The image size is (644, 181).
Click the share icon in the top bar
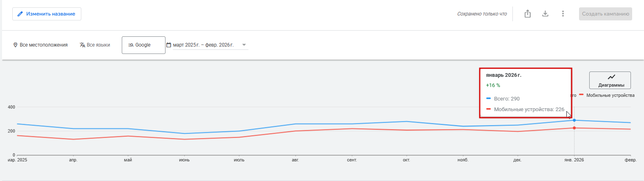(528, 14)
